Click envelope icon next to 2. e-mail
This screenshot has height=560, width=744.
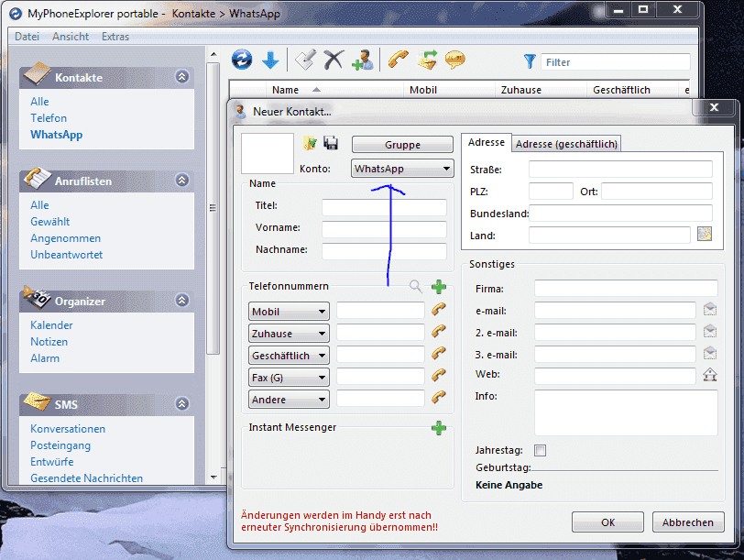tap(710, 331)
